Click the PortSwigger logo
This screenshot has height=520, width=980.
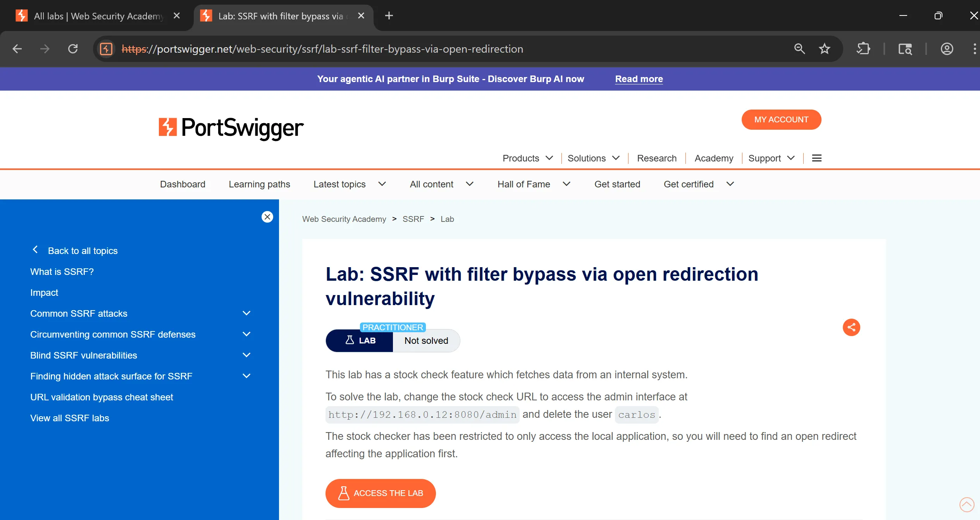(x=231, y=128)
